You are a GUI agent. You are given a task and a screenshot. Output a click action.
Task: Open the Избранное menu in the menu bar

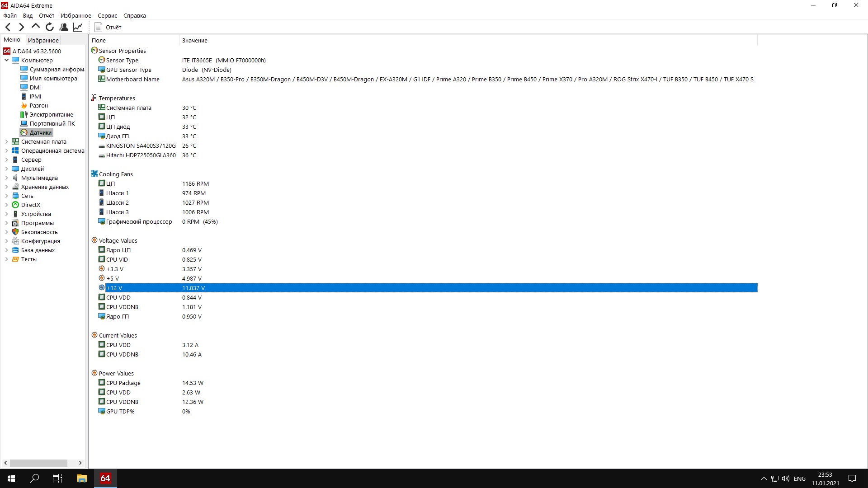pos(76,15)
